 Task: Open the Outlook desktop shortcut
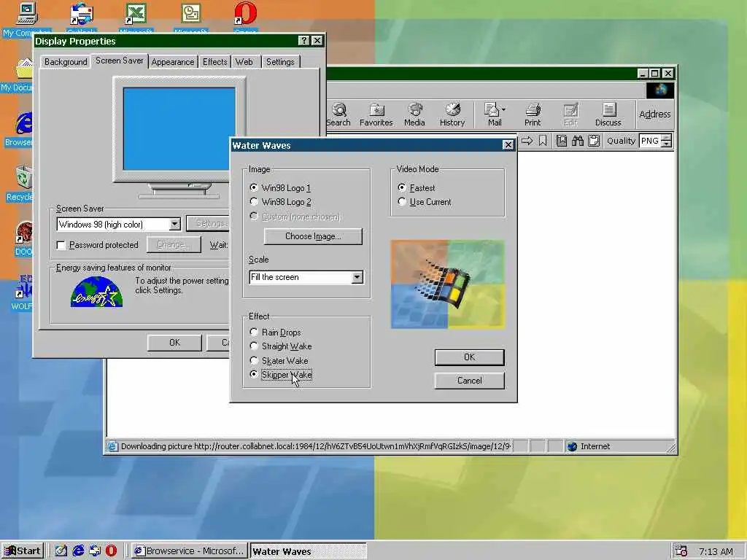coord(82,18)
